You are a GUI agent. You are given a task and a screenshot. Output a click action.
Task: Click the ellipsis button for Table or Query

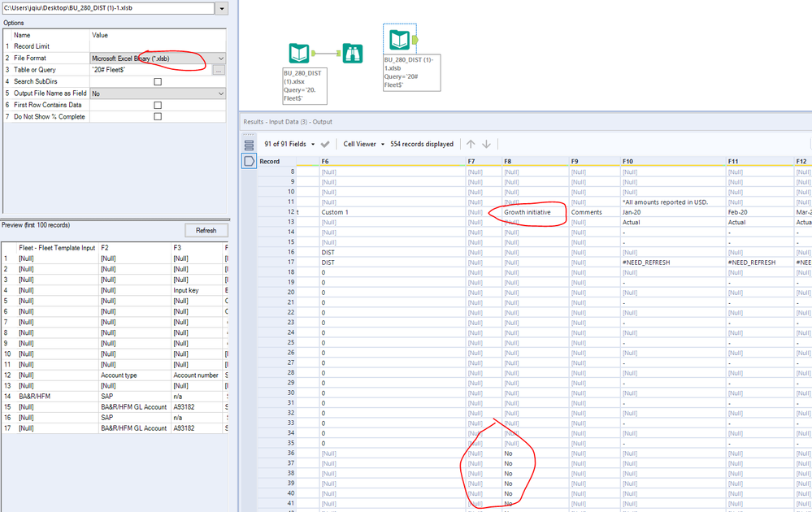(219, 71)
